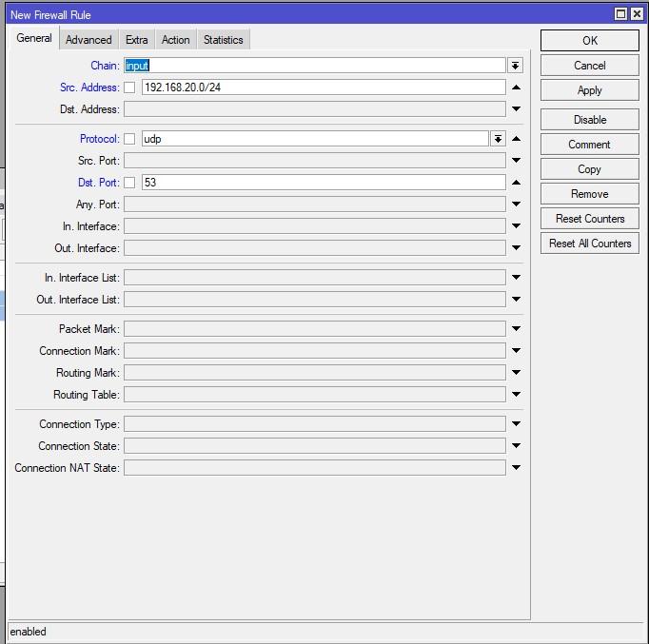This screenshot has width=649, height=644.
Task: Copy the firewall rule
Action: 589,169
